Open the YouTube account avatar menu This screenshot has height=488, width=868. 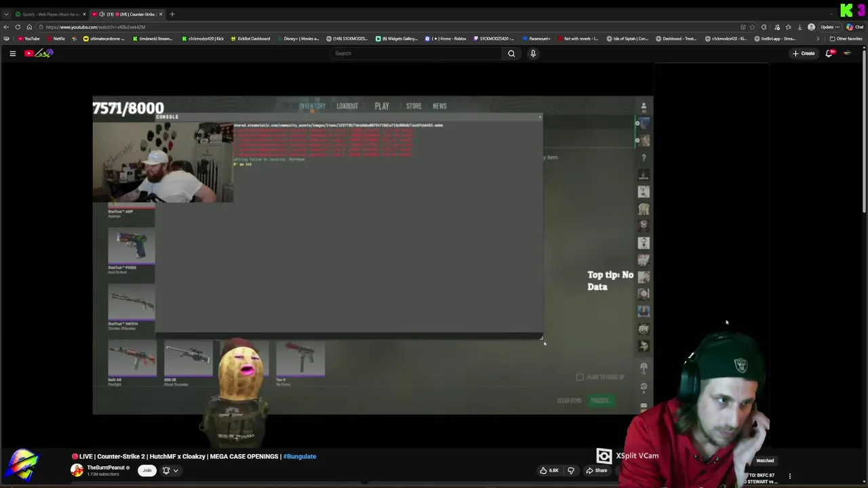pyautogui.click(x=847, y=54)
